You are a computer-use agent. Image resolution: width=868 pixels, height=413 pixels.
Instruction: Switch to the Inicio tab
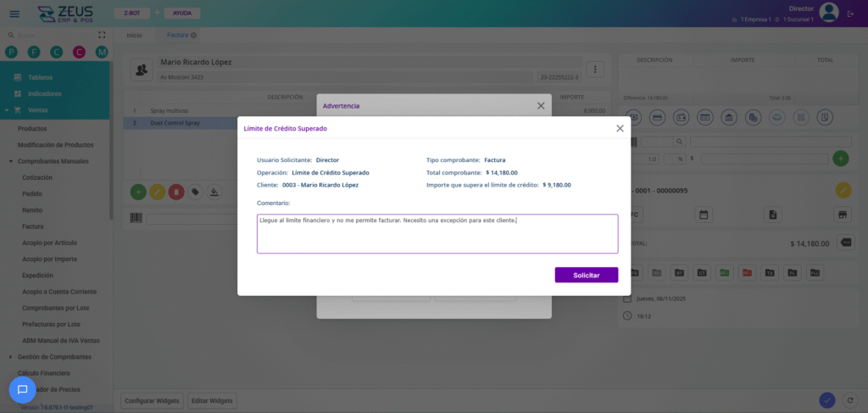tap(134, 35)
